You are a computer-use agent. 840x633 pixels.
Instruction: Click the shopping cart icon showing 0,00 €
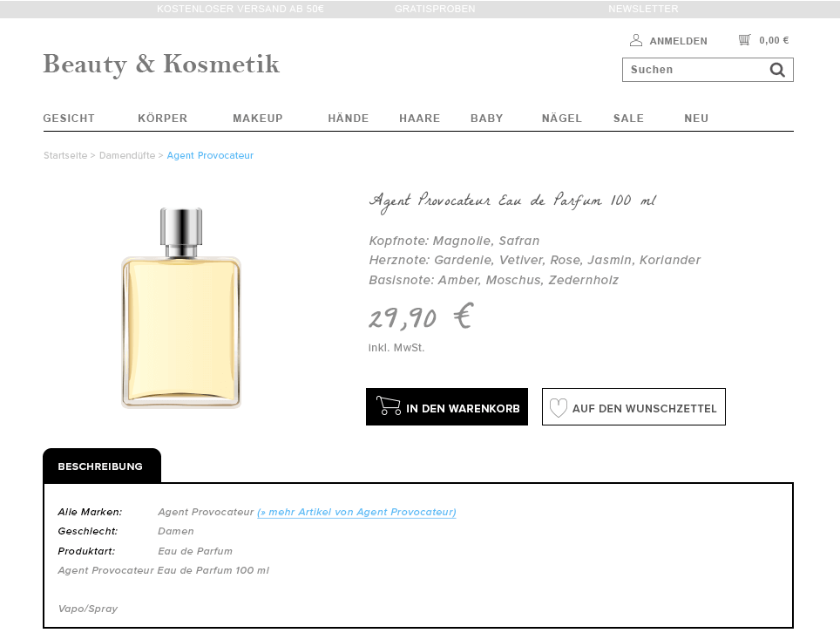(x=745, y=39)
